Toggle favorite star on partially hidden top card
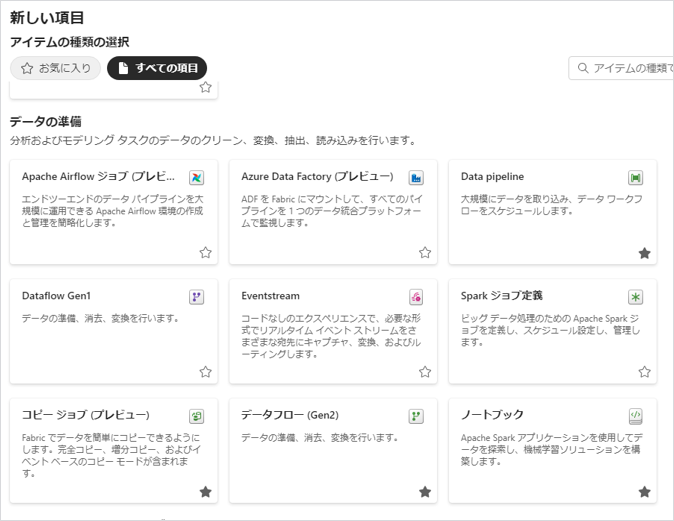 [x=205, y=87]
